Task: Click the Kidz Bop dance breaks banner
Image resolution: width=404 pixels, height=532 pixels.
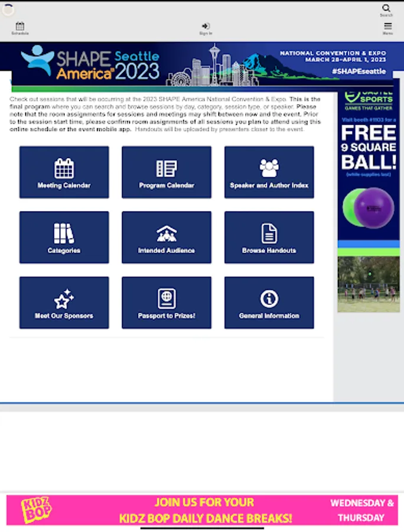Action: click(202, 510)
